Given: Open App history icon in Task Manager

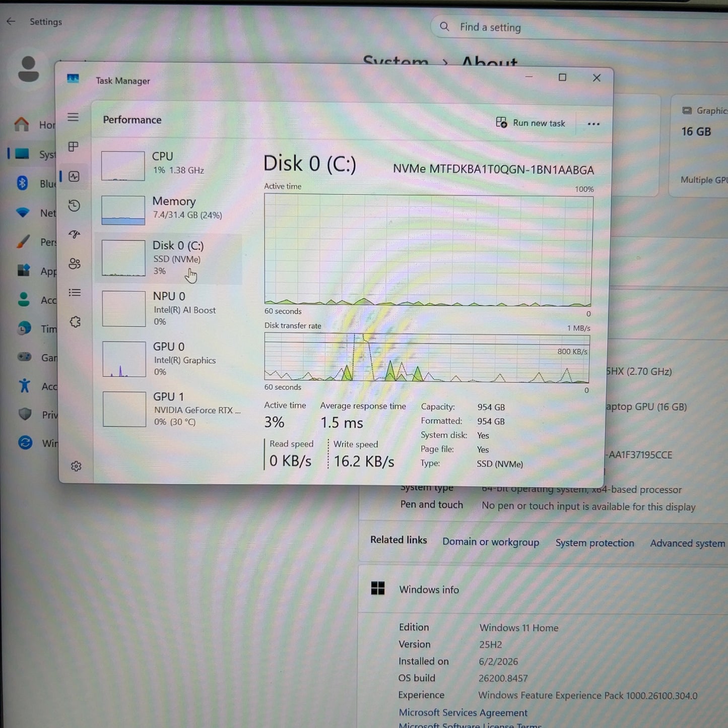Looking at the screenshot, I should 74,206.
